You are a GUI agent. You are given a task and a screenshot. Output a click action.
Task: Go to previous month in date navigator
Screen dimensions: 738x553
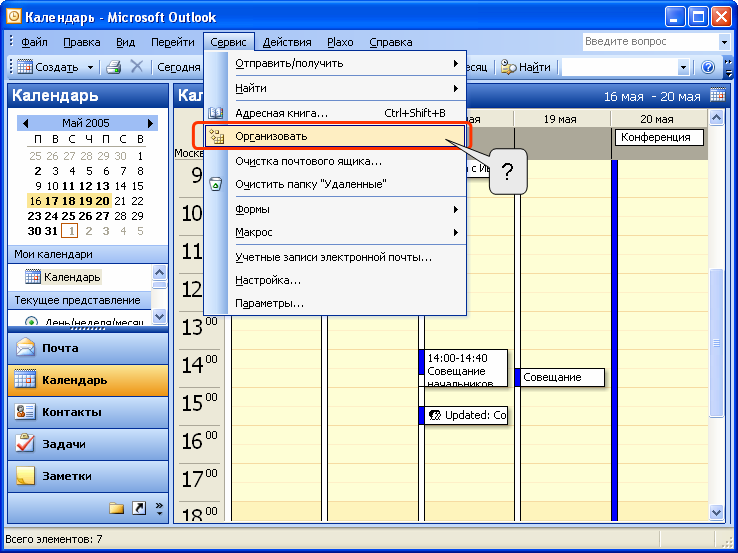(x=25, y=123)
